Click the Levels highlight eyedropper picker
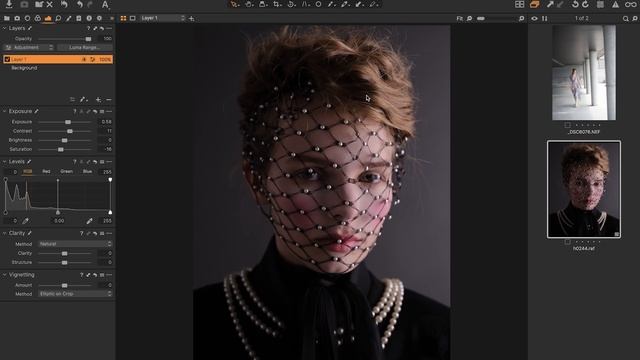This screenshot has width=640, height=360. click(x=89, y=221)
